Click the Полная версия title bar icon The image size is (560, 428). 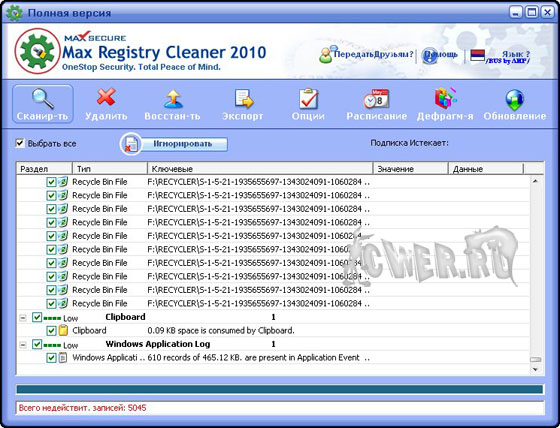pos(14,13)
